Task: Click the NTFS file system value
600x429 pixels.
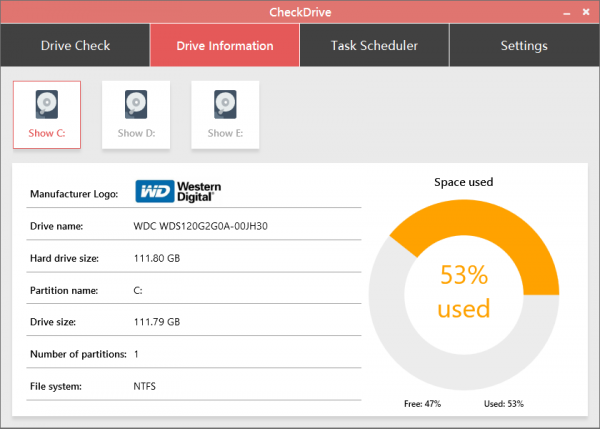Action: pyautogui.click(x=145, y=386)
